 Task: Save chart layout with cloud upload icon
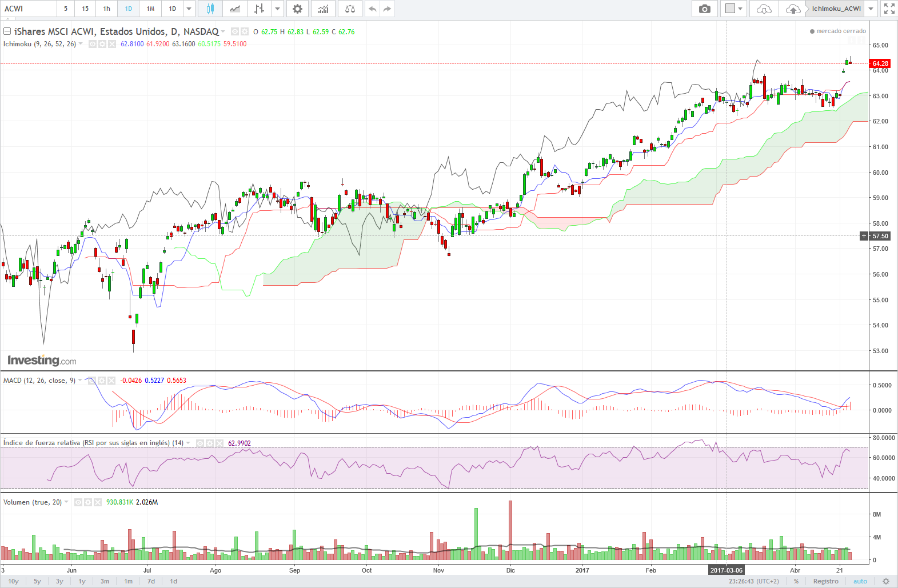pos(793,9)
